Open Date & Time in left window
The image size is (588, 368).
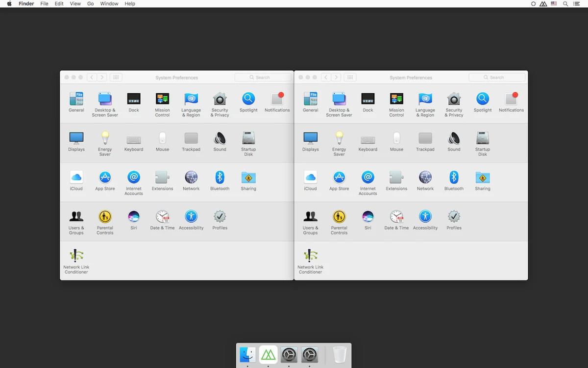pyautogui.click(x=162, y=220)
